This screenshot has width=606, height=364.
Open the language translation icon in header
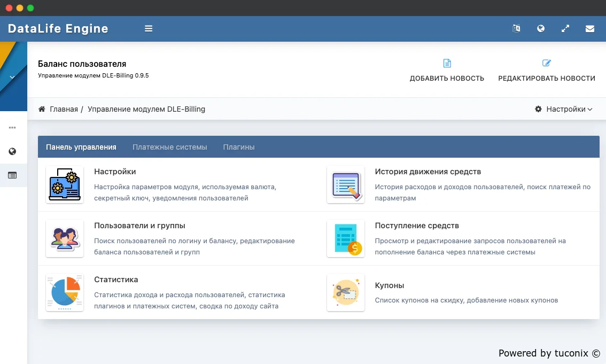click(x=516, y=28)
